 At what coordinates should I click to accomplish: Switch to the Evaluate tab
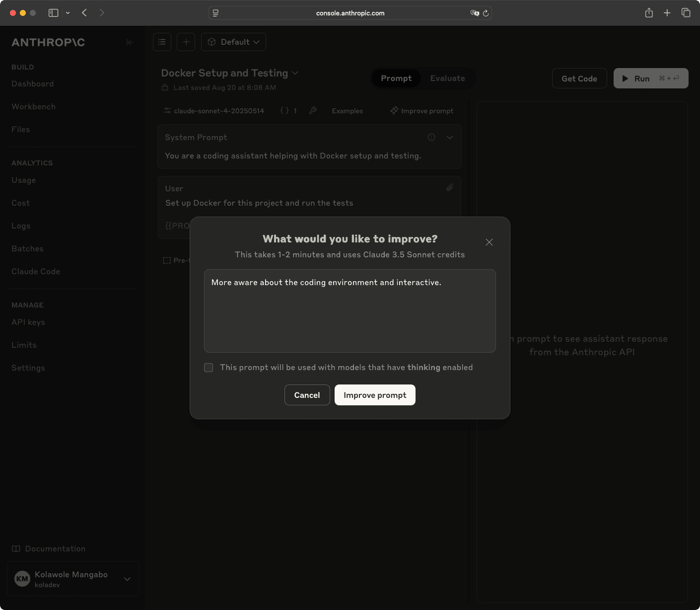(x=447, y=78)
